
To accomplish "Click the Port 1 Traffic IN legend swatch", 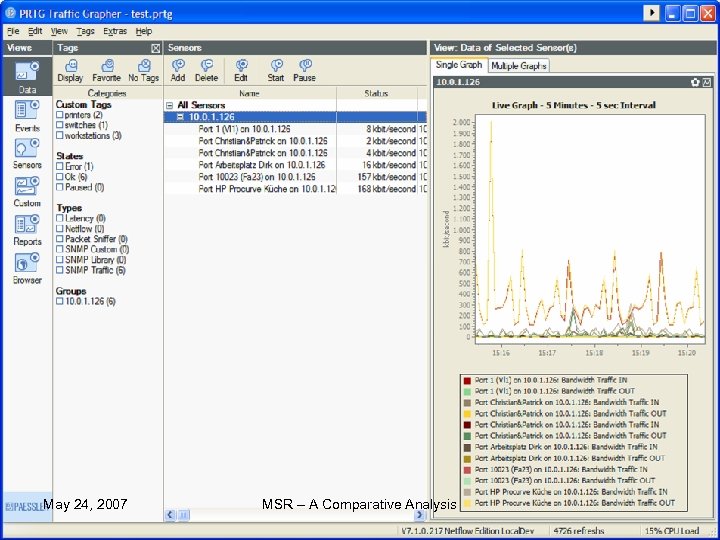I will [x=467, y=381].
